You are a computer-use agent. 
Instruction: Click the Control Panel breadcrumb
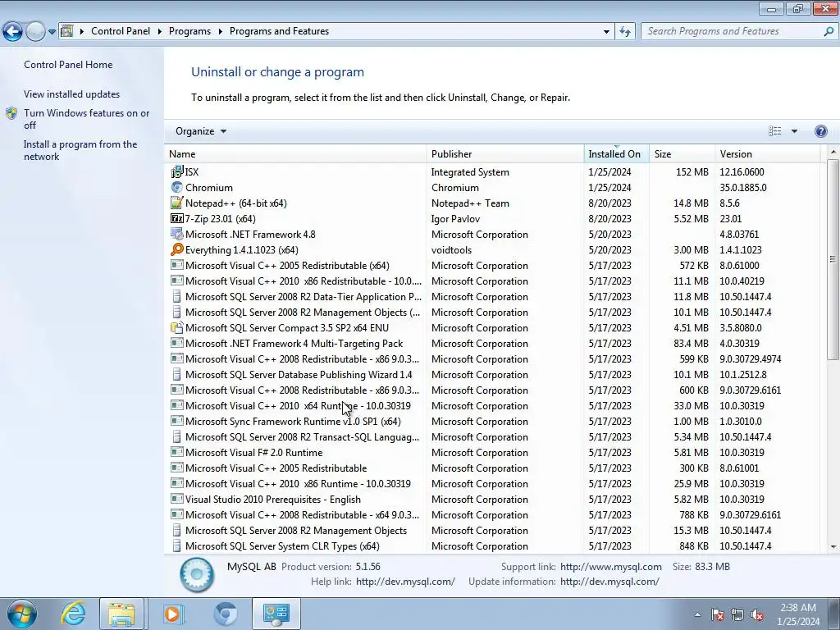coord(121,31)
